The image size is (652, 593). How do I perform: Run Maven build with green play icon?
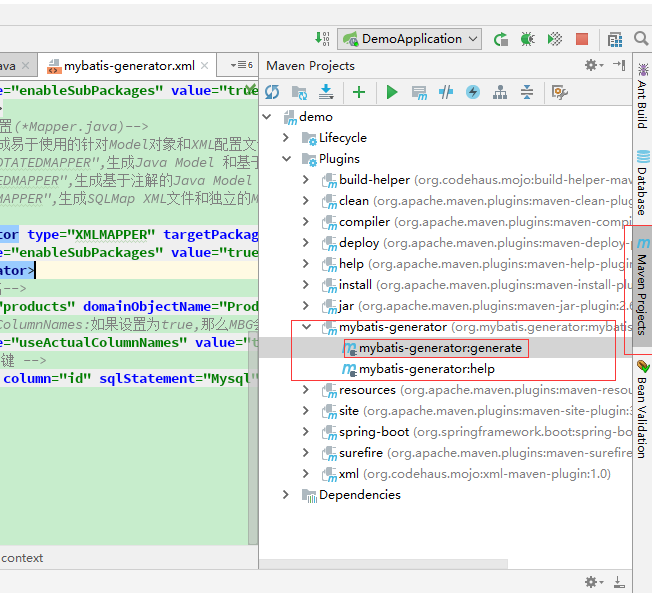tap(392, 92)
